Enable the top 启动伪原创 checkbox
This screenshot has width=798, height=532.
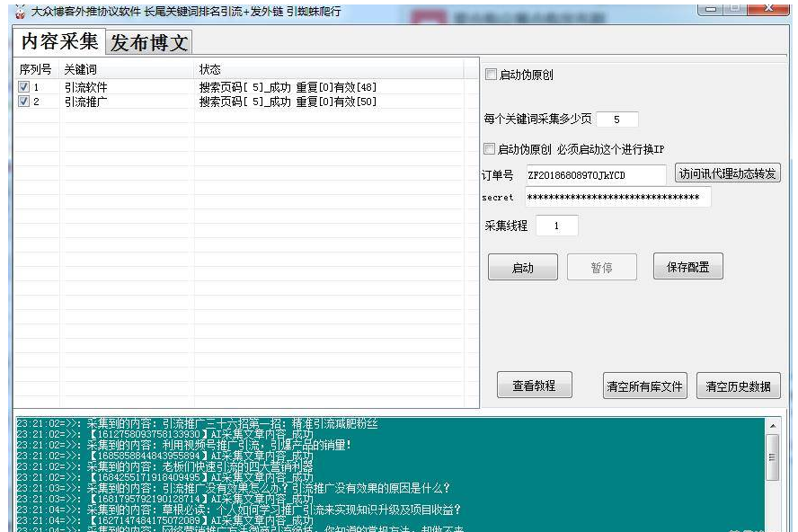(491, 75)
